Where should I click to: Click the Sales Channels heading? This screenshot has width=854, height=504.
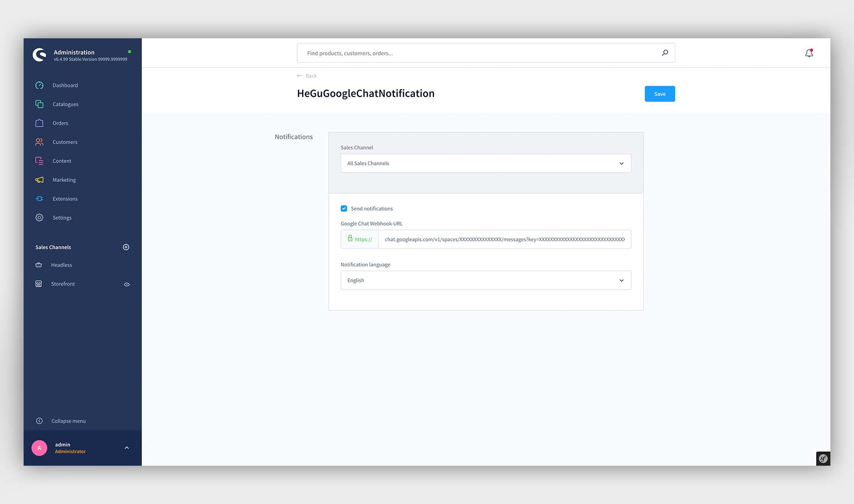click(53, 247)
